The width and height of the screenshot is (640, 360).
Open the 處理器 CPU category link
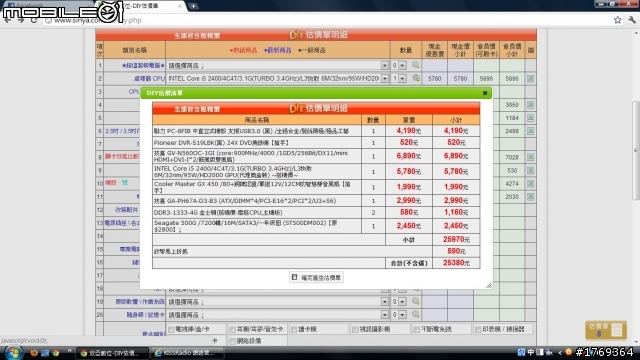pyautogui.click(x=149, y=78)
